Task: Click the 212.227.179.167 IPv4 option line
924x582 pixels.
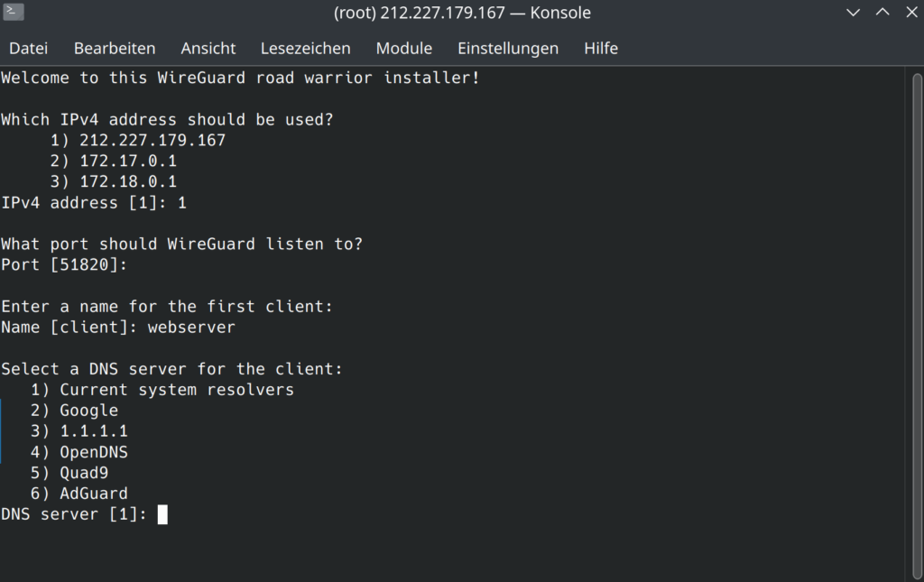Action: pos(138,140)
